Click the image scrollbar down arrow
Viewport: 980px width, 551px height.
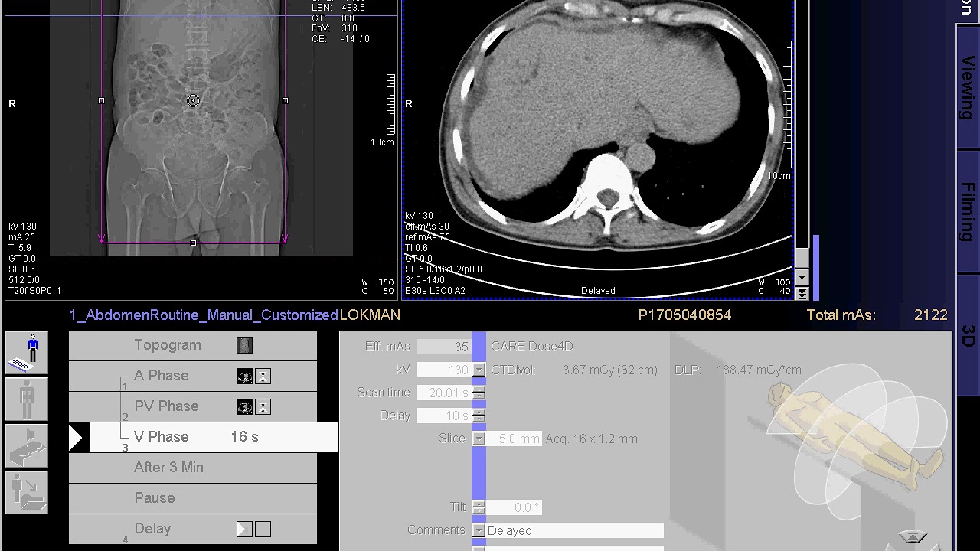point(802,277)
